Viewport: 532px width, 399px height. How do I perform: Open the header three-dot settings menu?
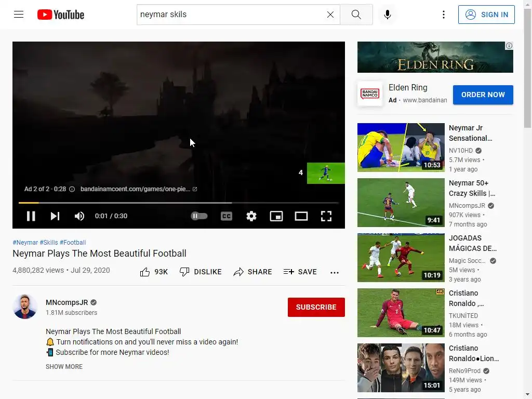tap(444, 15)
